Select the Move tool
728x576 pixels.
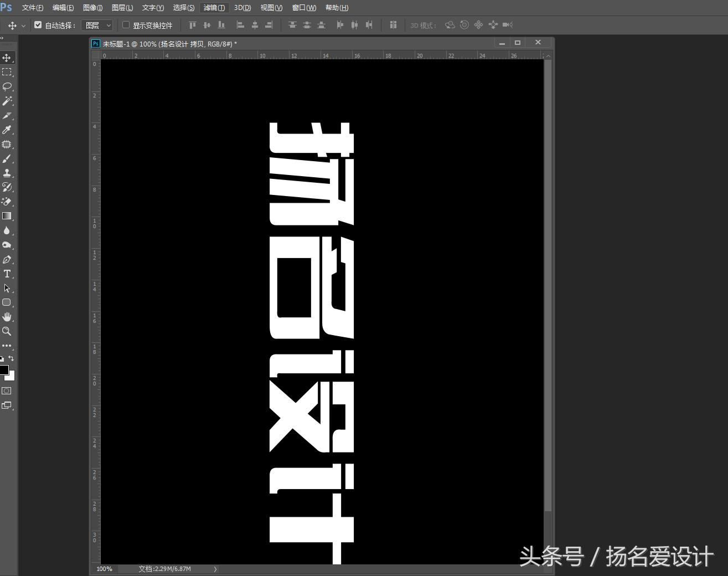point(7,57)
